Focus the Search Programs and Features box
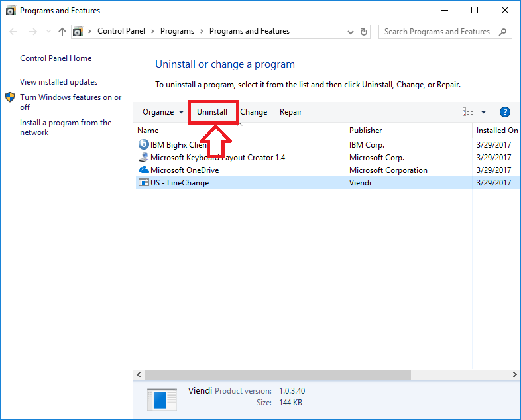Screen dimensions: 521x420 [x=445, y=32]
